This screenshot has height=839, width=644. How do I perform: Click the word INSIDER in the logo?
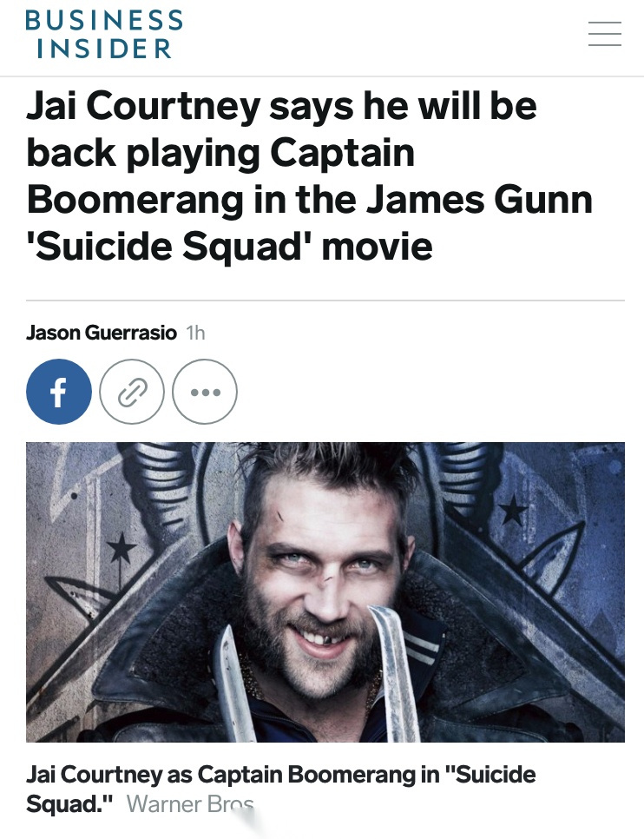coord(104,48)
